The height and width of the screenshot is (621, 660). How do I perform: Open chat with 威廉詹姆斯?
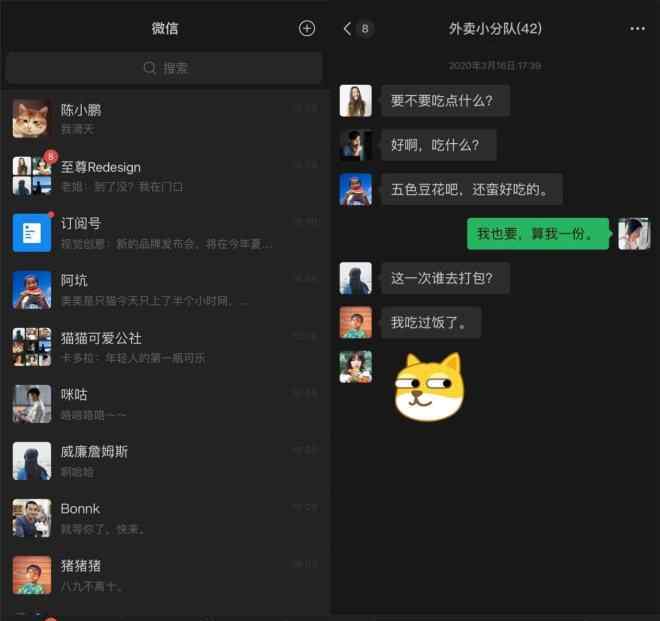(x=164, y=461)
